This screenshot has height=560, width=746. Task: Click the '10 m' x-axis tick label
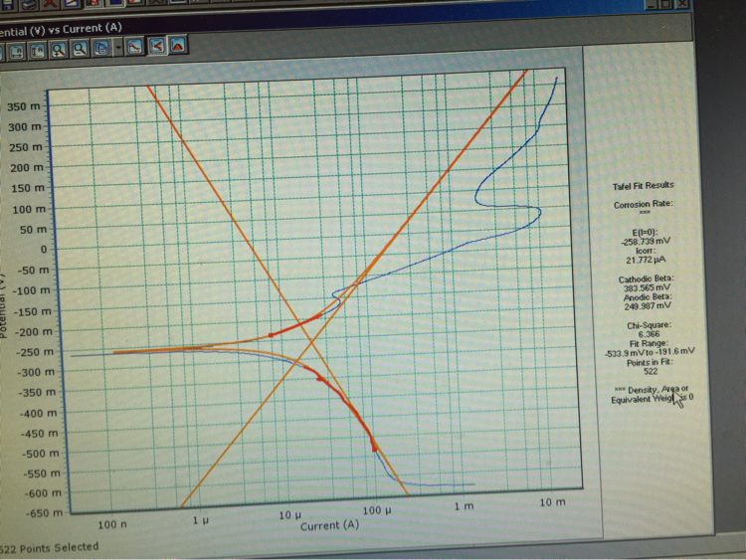tap(552, 502)
